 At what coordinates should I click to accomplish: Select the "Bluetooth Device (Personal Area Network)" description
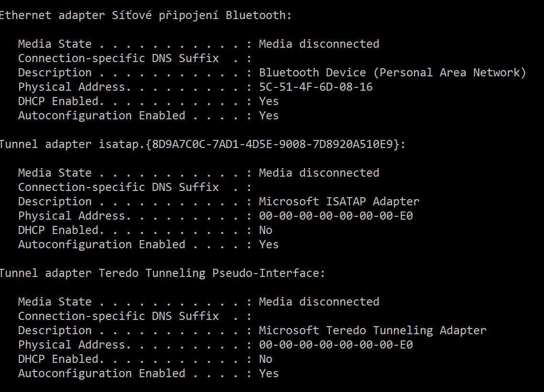[392, 73]
